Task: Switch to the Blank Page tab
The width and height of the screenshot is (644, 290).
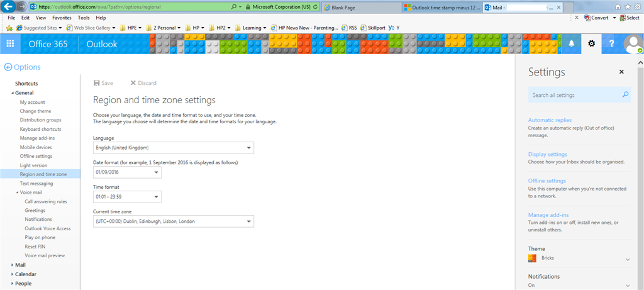Action: pyautogui.click(x=362, y=8)
